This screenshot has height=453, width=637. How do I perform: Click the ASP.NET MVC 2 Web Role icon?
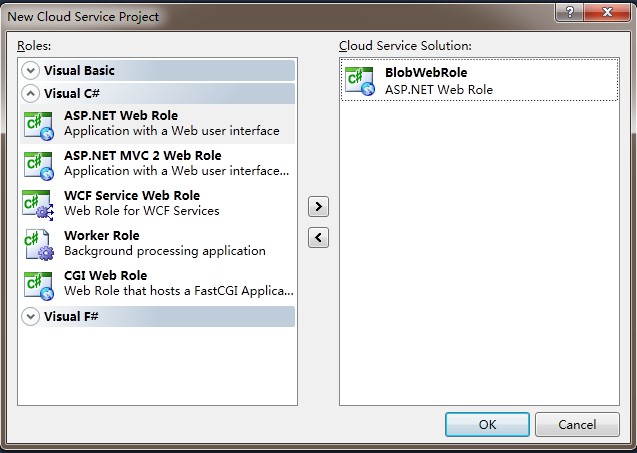point(38,163)
